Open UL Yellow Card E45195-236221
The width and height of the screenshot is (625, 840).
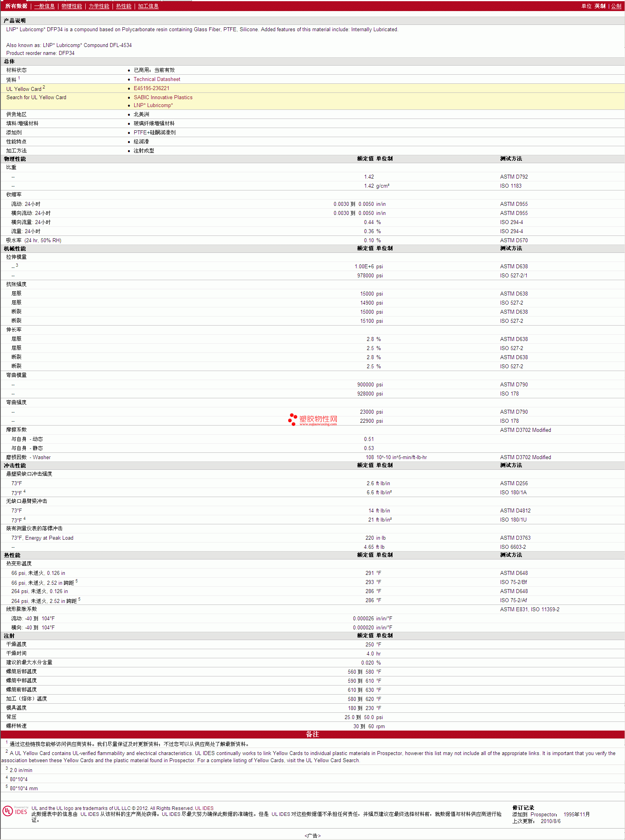151,88
